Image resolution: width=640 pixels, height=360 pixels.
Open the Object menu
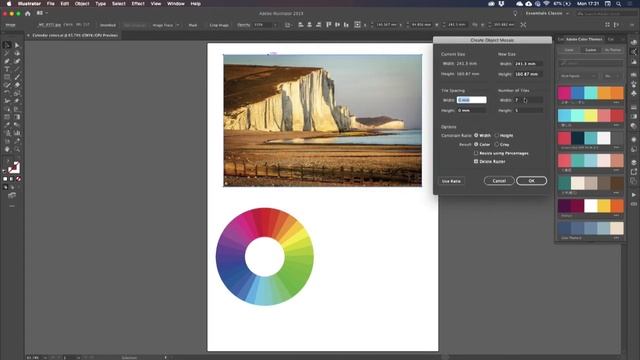(82, 4)
